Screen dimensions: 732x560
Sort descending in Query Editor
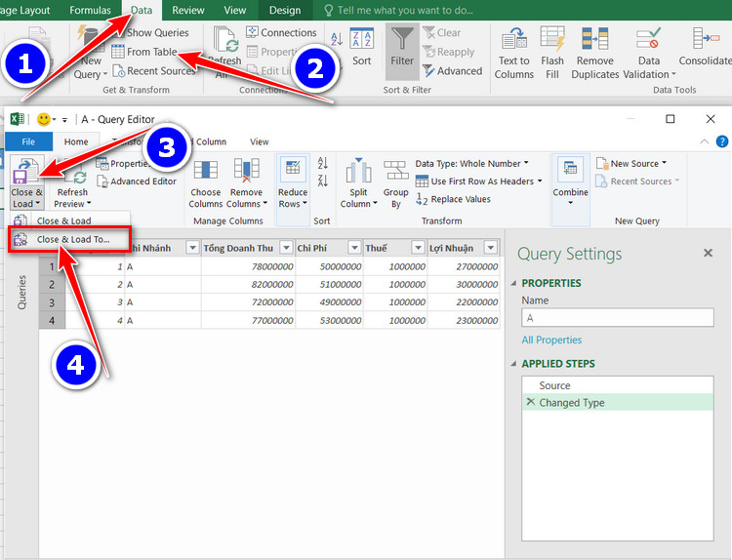pyautogui.click(x=323, y=180)
